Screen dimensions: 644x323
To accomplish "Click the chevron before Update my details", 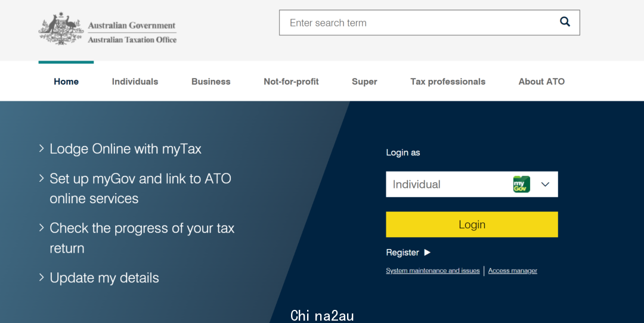I will point(42,277).
